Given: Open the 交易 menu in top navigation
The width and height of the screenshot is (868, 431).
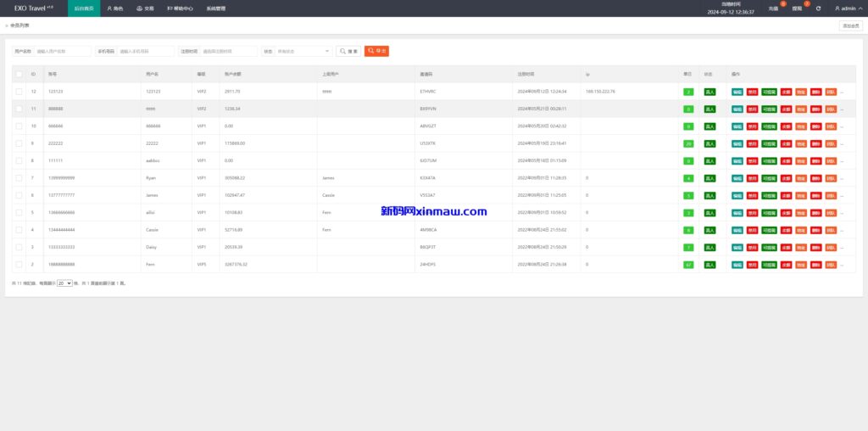Looking at the screenshot, I should (145, 8).
